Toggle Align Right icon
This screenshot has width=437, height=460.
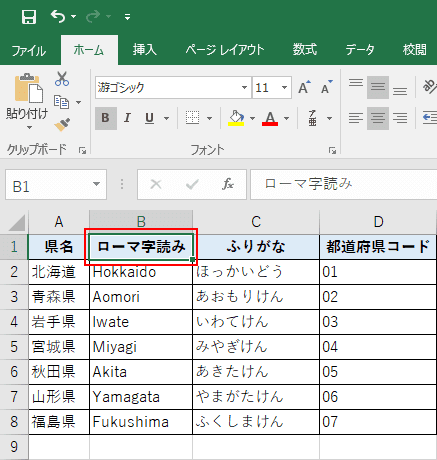click(400, 118)
